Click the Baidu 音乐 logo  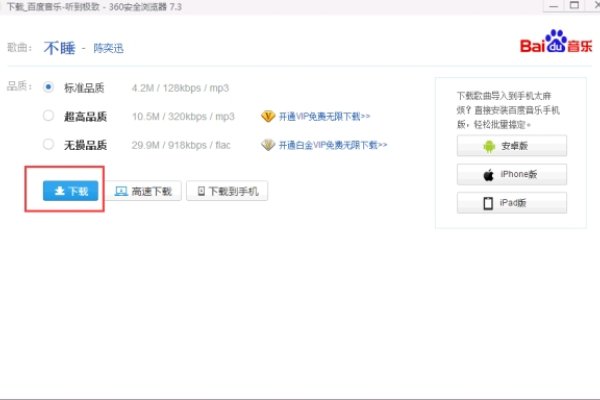point(556,41)
